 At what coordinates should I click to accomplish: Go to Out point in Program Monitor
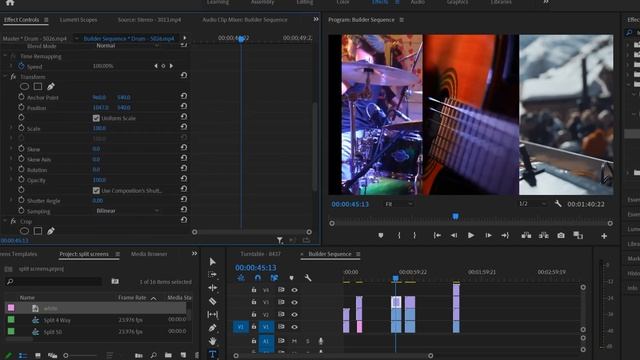coord(505,236)
